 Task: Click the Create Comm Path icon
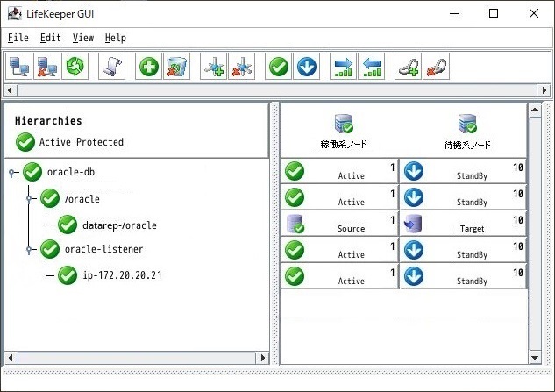click(x=213, y=67)
